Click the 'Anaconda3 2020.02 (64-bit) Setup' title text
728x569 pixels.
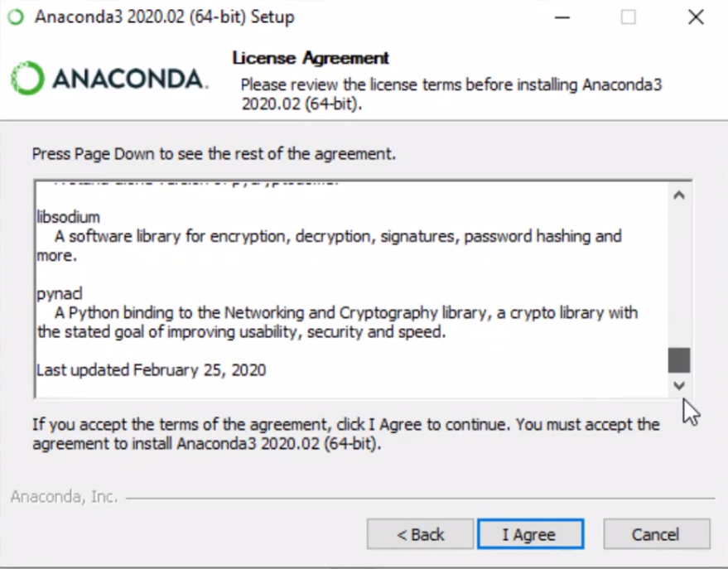click(165, 17)
